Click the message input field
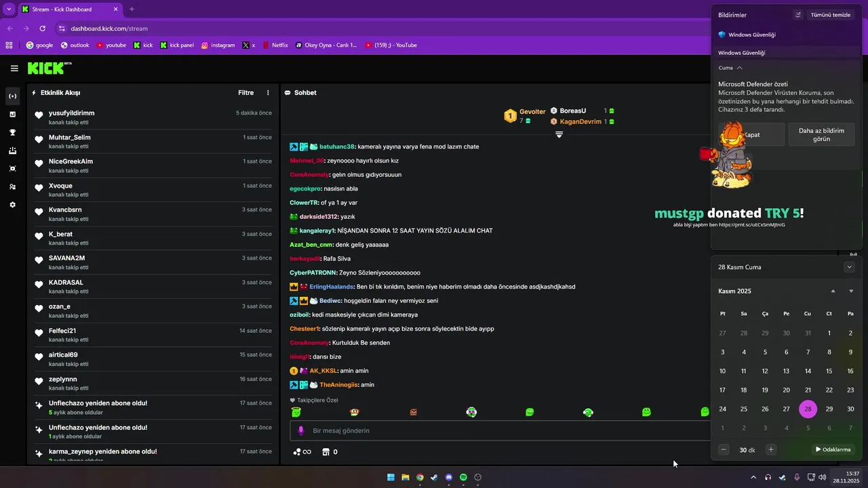This screenshot has height=488, width=868. tap(502, 430)
